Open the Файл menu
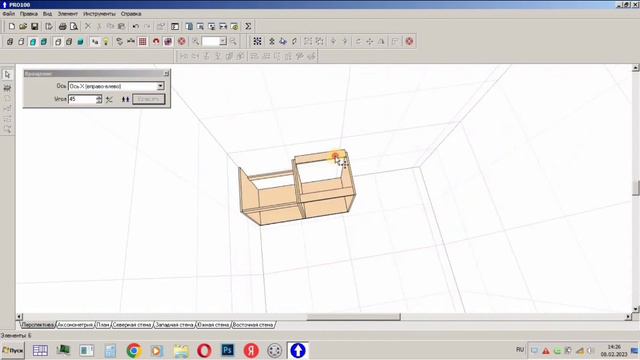The width and height of the screenshot is (640, 360). (9, 14)
